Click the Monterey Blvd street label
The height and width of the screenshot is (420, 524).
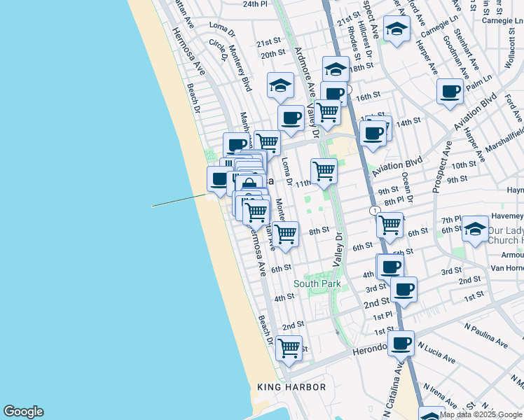240,68
